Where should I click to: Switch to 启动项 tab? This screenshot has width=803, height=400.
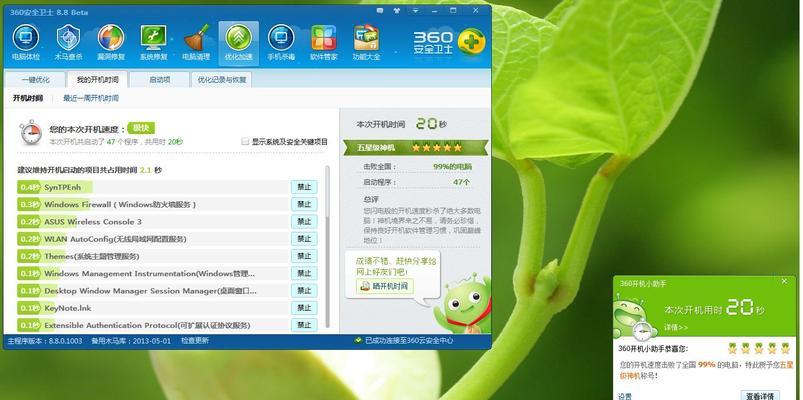pyautogui.click(x=159, y=80)
